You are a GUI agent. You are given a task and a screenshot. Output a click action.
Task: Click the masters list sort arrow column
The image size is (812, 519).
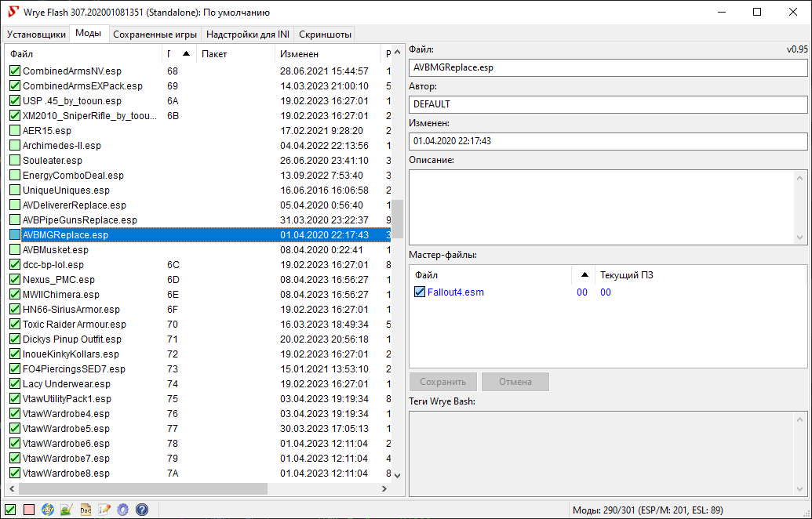coord(584,275)
